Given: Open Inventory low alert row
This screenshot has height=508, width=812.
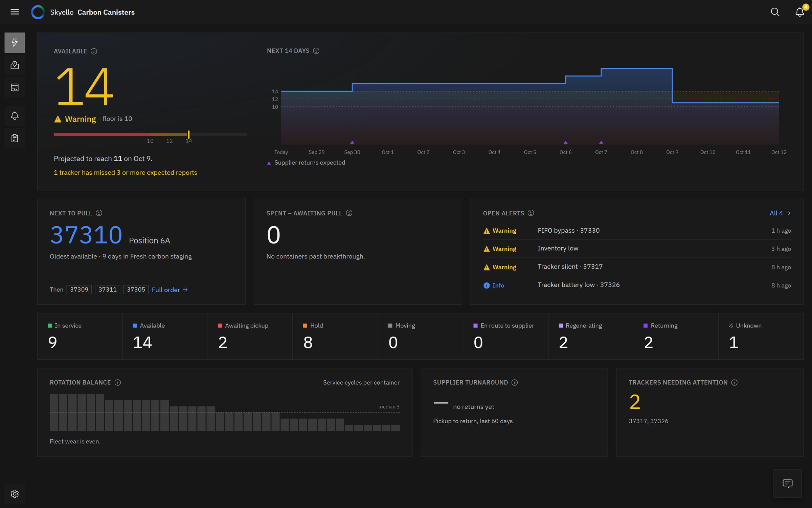Looking at the screenshot, I should coord(637,249).
